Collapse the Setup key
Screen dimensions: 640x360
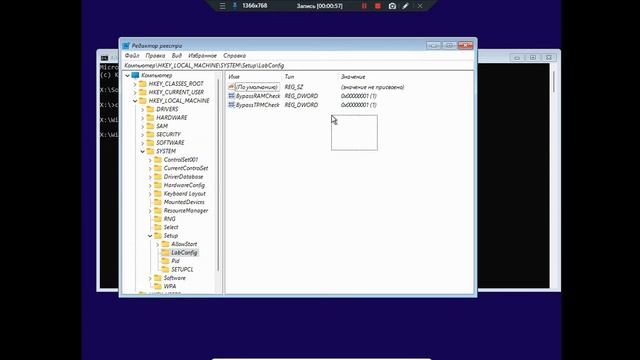click(x=150, y=236)
